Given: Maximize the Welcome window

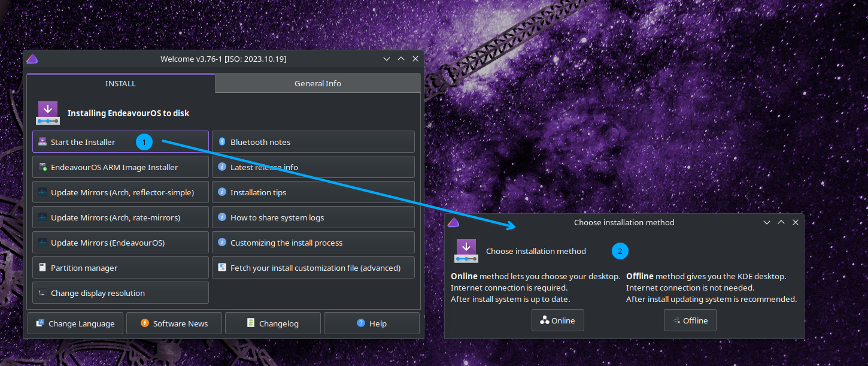Looking at the screenshot, I should 401,59.
